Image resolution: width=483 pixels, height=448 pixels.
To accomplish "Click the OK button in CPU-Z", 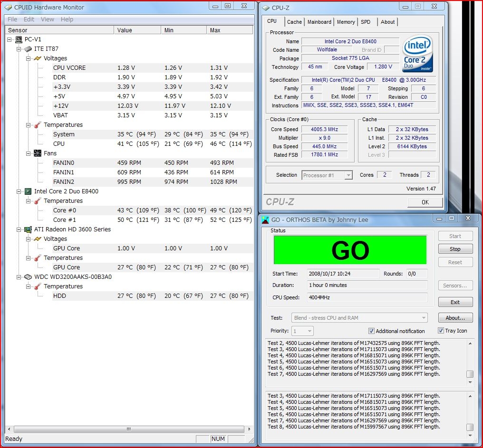I will coord(425,202).
